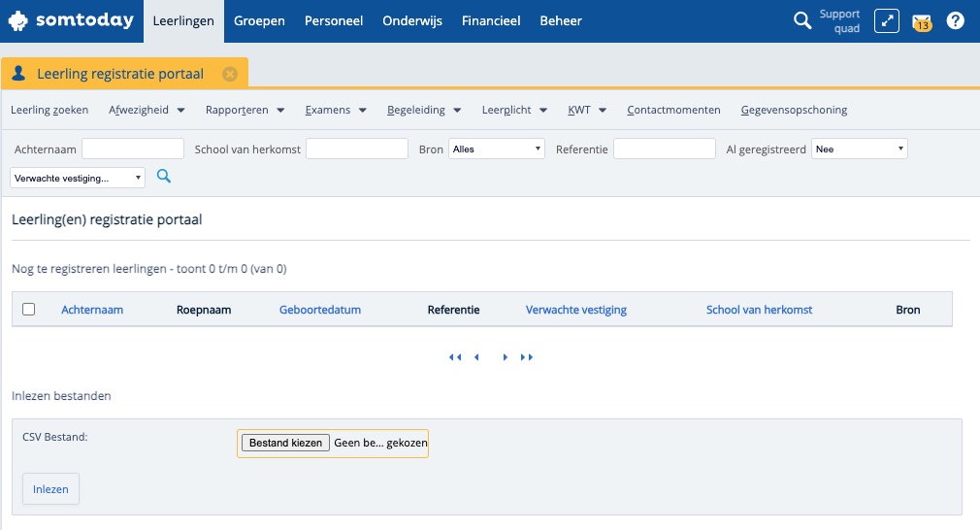This screenshot has height=530, width=980.
Task: Switch to the Financieel top navigation tab
Action: pos(490,21)
